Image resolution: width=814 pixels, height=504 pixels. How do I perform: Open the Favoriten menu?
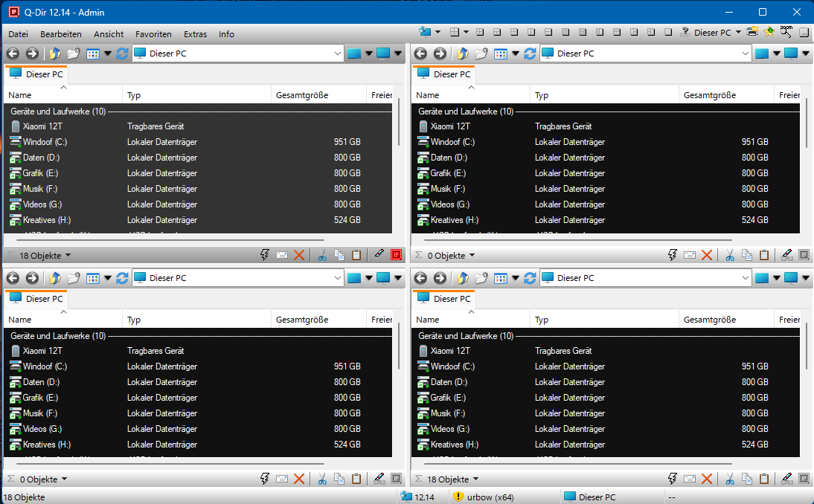pos(153,34)
